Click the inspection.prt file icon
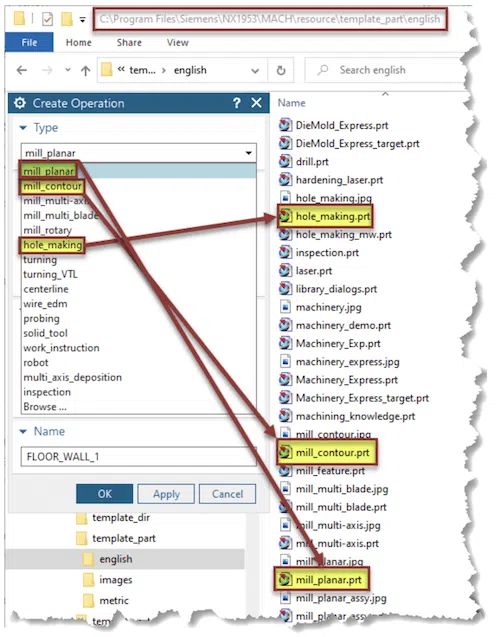Screen dimensions: 500x637 285,252
